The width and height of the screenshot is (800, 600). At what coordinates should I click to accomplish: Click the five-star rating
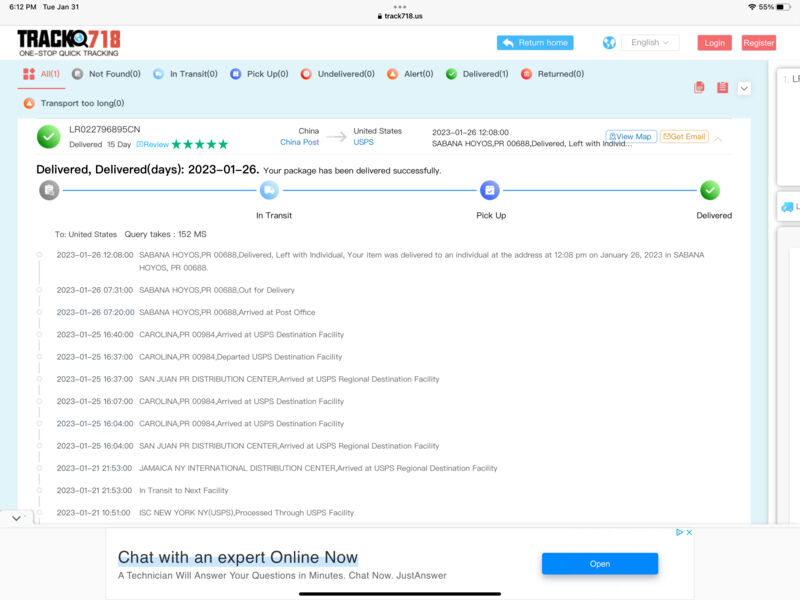pos(200,144)
